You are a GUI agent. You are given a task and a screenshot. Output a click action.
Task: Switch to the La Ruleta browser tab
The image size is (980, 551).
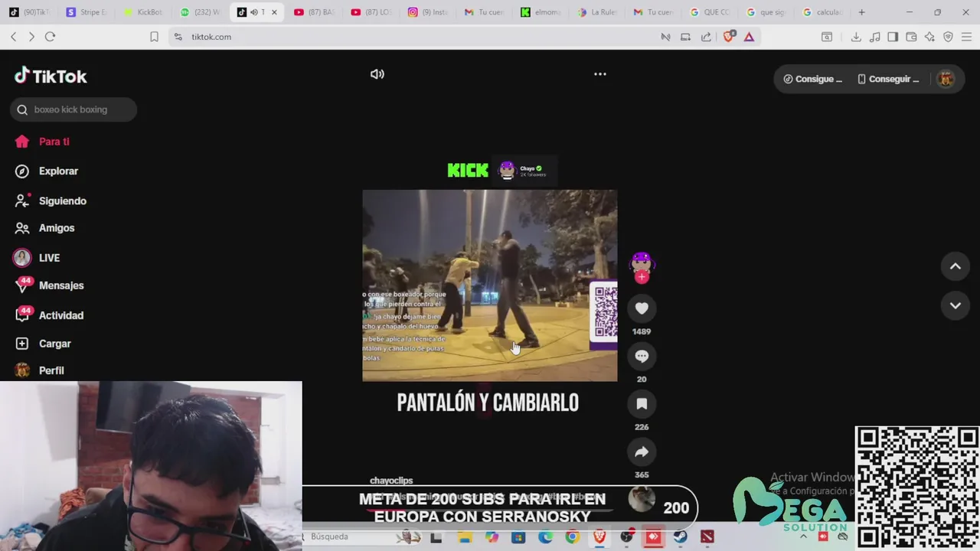tap(597, 12)
